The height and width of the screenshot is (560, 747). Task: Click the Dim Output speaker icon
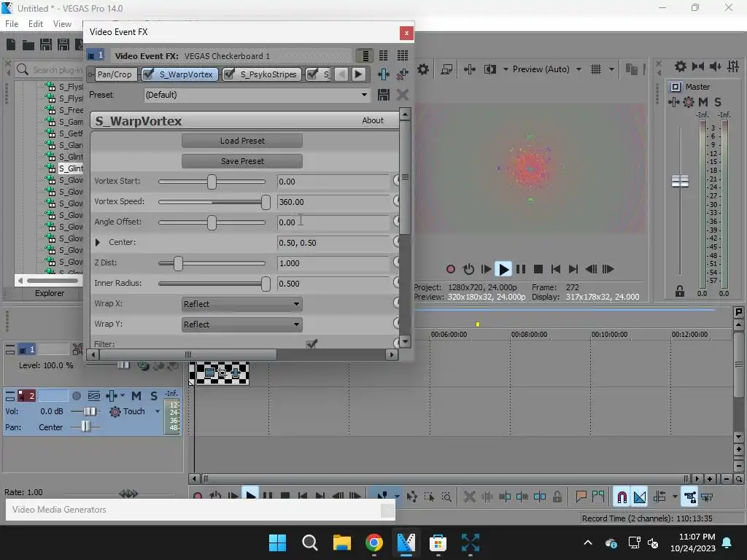(x=715, y=66)
